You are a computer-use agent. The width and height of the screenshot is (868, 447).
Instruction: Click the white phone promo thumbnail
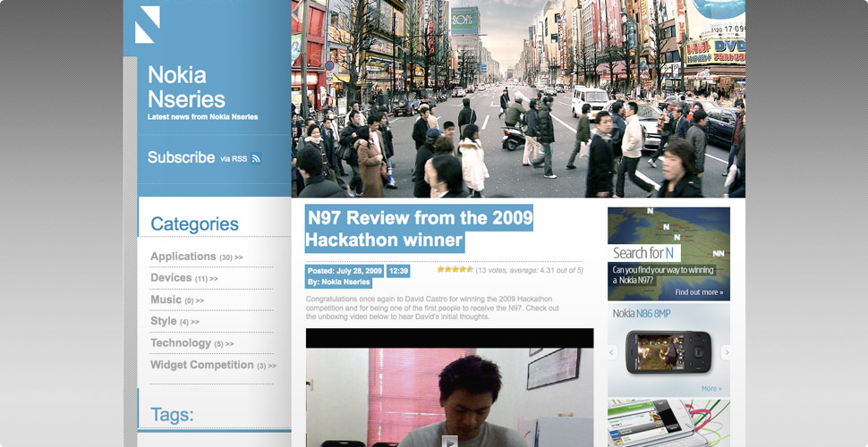click(x=668, y=422)
